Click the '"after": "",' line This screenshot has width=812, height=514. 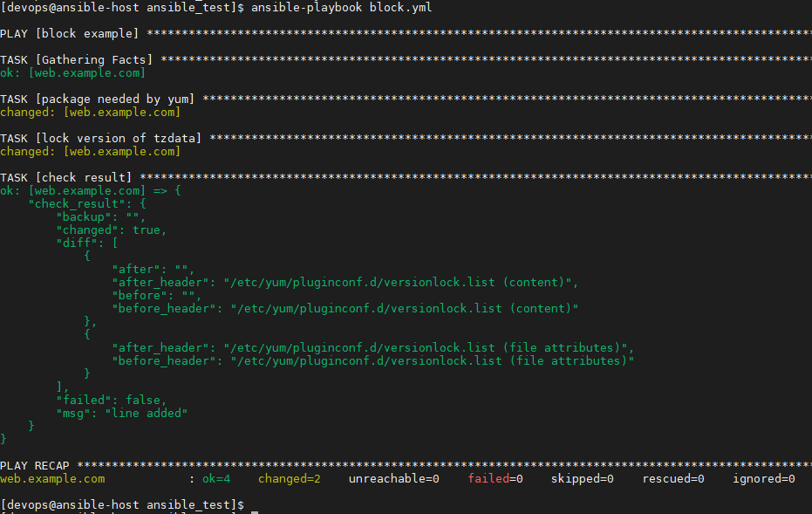coord(154,270)
